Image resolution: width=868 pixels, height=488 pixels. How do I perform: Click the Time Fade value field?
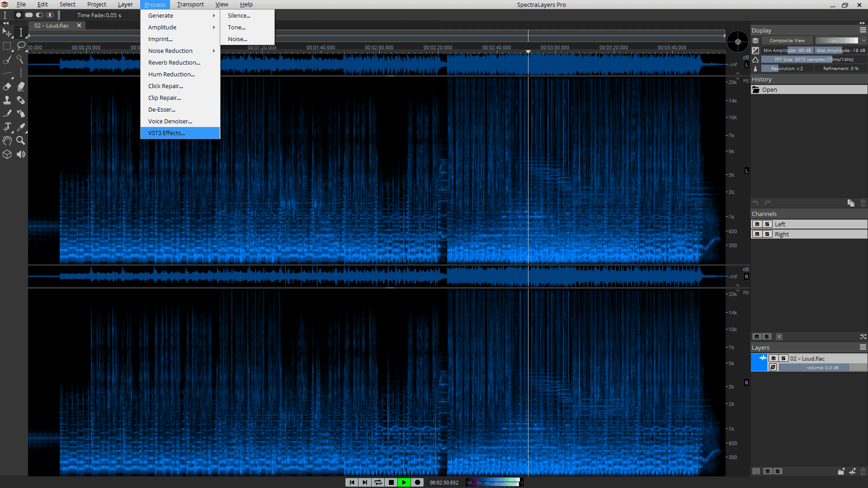99,15
